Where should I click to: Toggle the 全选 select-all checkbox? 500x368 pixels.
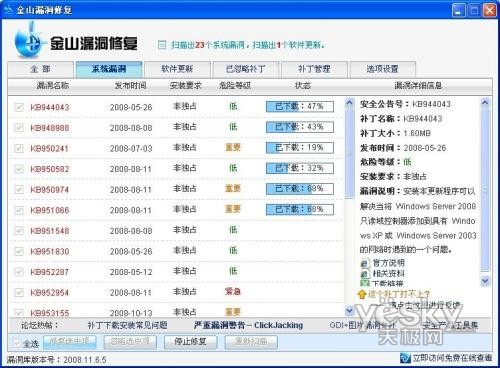pos(16,343)
